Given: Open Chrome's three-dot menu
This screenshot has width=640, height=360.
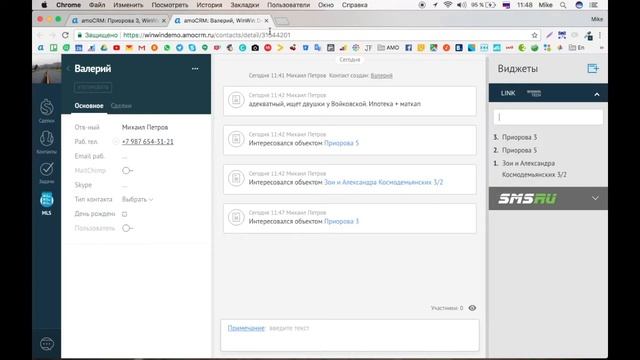Looking at the screenshot, I should 600,36.
